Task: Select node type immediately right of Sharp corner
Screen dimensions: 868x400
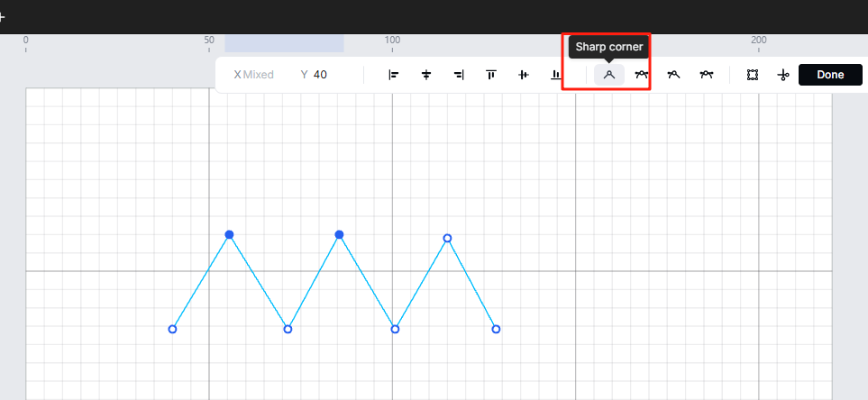Action: click(x=642, y=75)
